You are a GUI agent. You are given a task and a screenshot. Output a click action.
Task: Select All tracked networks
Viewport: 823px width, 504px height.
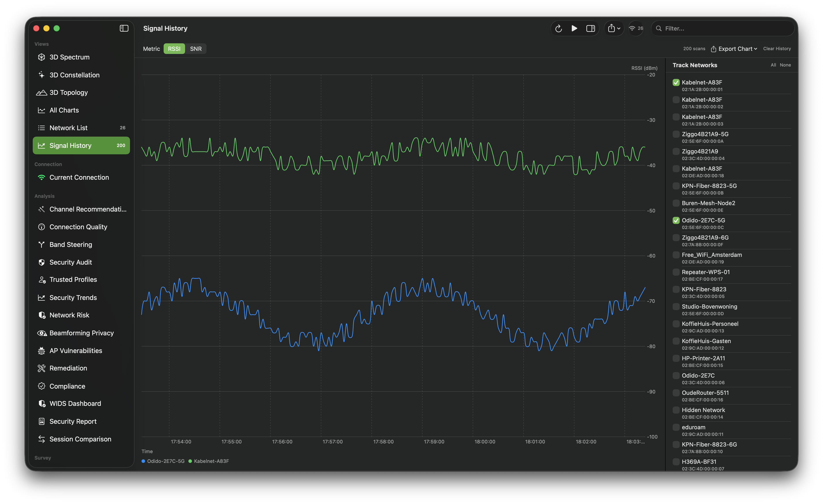tap(773, 65)
